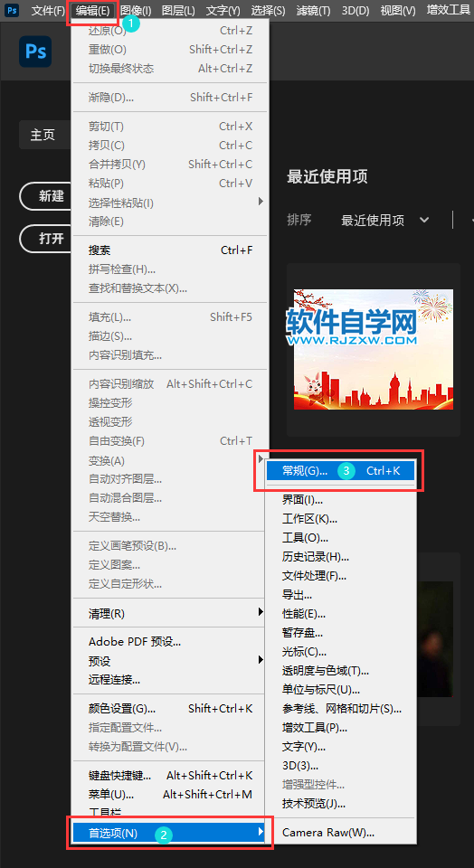Choose 菜单(U)... entry

pyautogui.click(x=170, y=795)
